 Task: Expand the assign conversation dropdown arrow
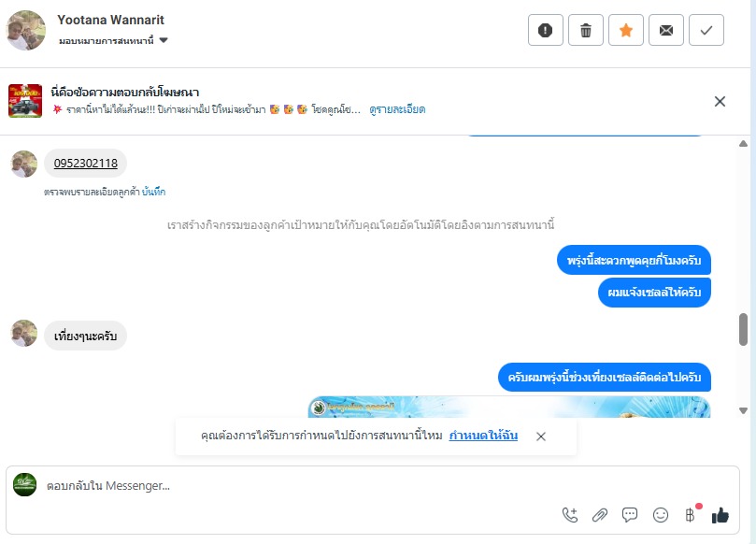coord(164,40)
